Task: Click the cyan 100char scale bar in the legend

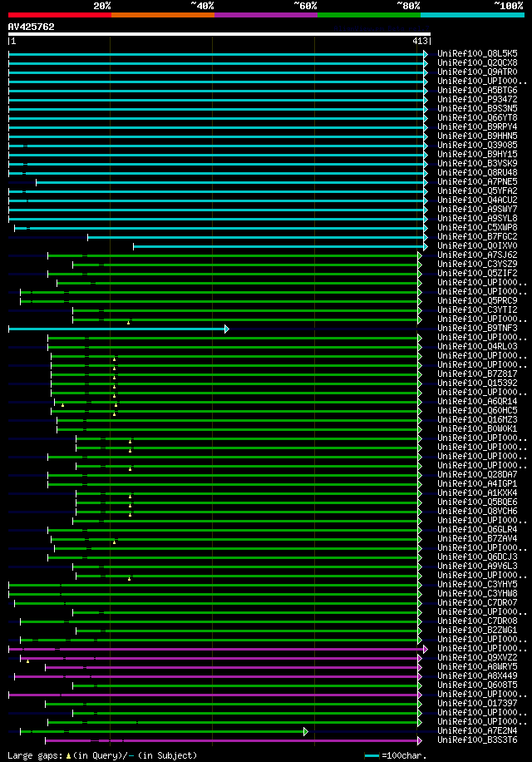Action: [x=372, y=756]
